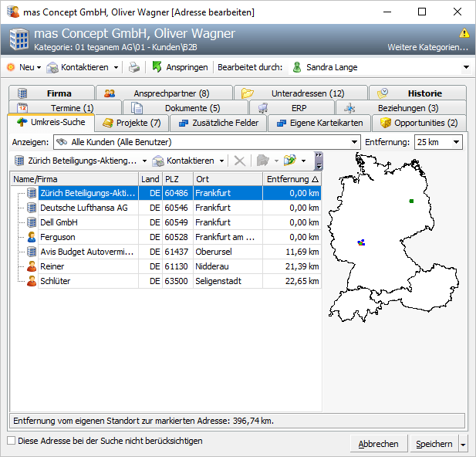Click the Zürich Beteiligungs building icon in toolbar
This screenshot has width=476, height=457.
pyautogui.click(x=19, y=161)
